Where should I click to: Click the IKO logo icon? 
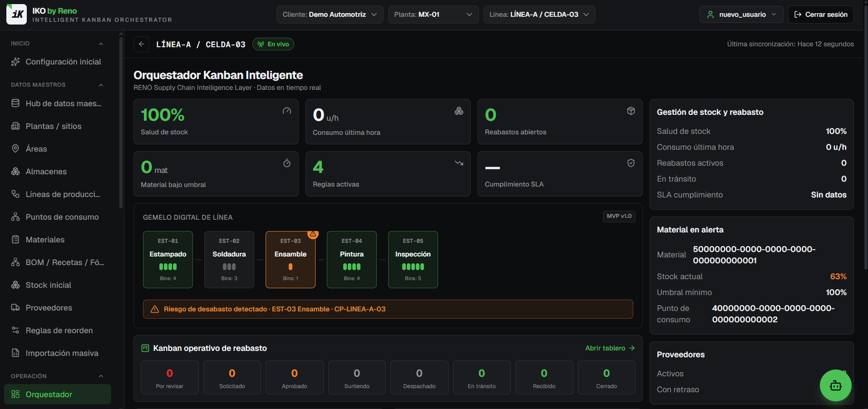[16, 14]
